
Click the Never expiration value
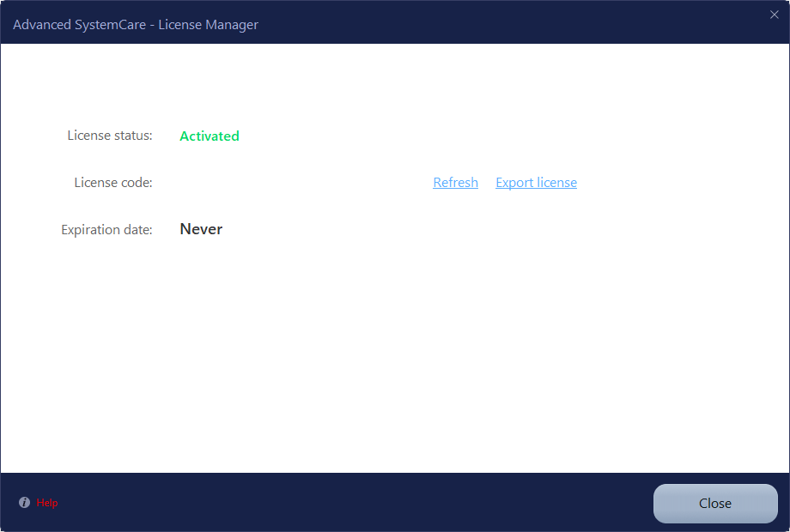point(201,229)
